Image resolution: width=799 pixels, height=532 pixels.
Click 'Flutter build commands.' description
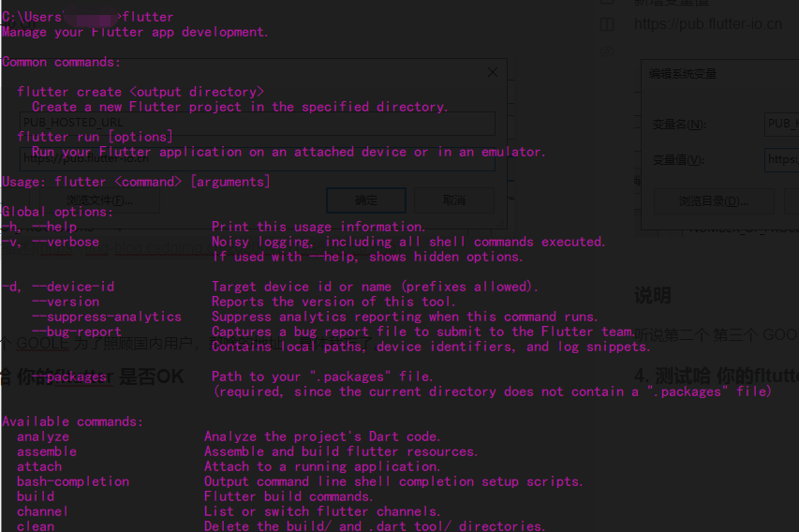point(289,496)
